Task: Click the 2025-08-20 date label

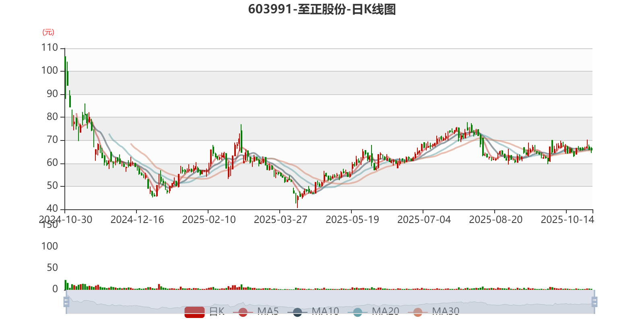Action: pyautogui.click(x=495, y=220)
